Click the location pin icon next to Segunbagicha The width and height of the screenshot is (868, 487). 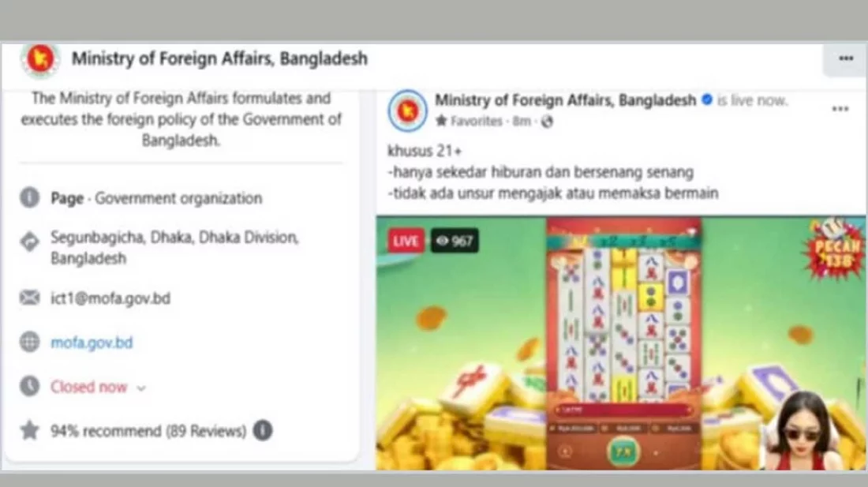[x=30, y=242]
